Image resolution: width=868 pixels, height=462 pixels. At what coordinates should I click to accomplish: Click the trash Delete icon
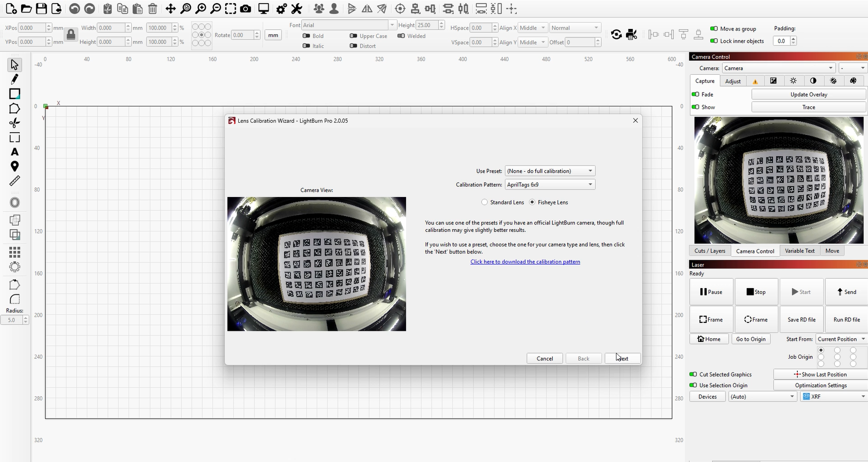(152, 9)
